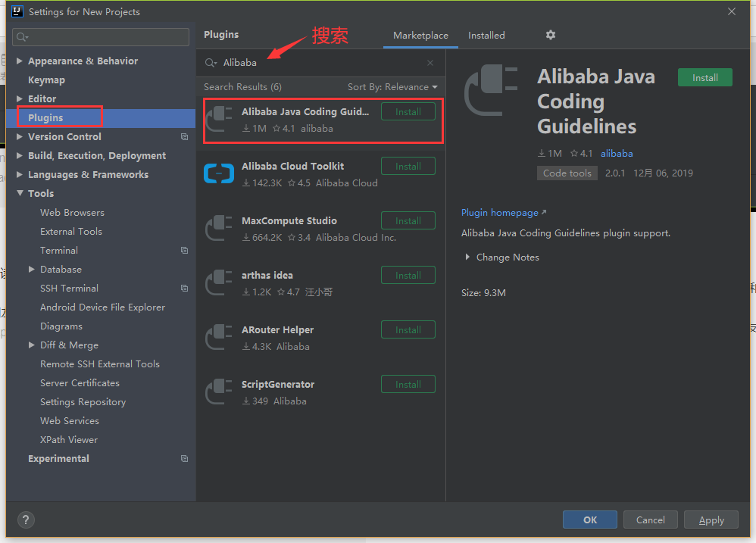756x543 pixels.
Task: Click the ARouter Helper plugin icon
Action: (219, 337)
